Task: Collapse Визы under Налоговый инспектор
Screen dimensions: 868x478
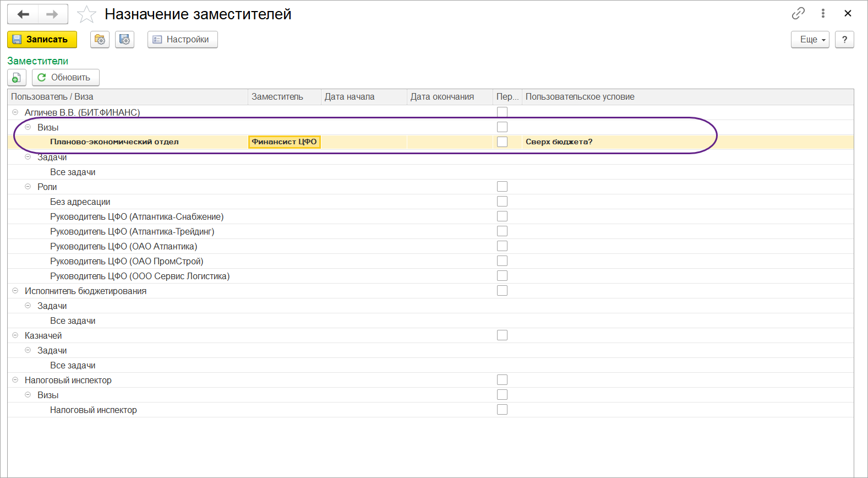Action: click(28, 395)
